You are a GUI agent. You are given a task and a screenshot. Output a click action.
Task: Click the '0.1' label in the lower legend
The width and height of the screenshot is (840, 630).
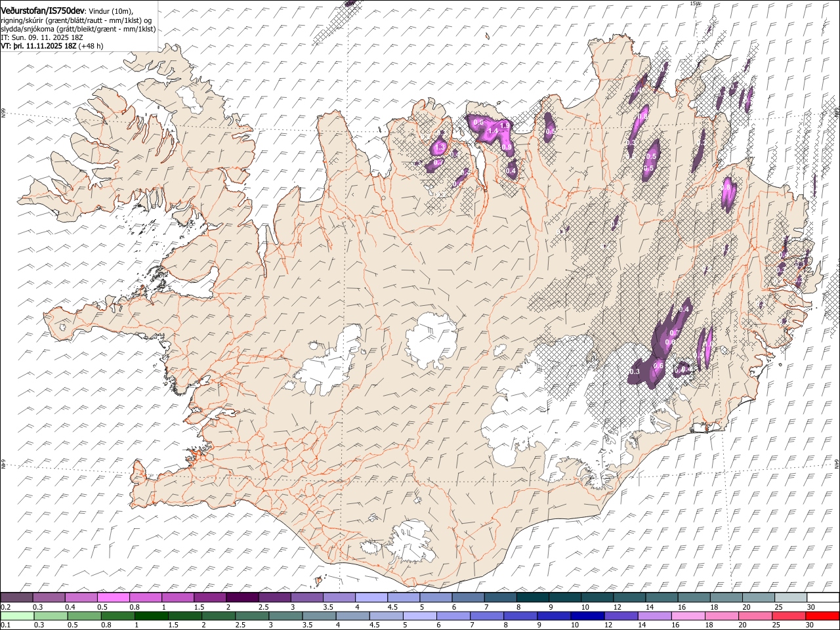tap(5, 625)
